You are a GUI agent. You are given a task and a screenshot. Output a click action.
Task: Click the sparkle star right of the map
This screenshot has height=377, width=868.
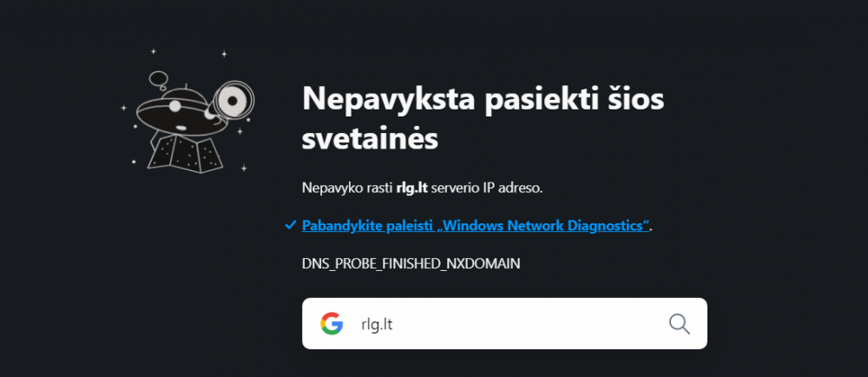pyautogui.click(x=244, y=167)
